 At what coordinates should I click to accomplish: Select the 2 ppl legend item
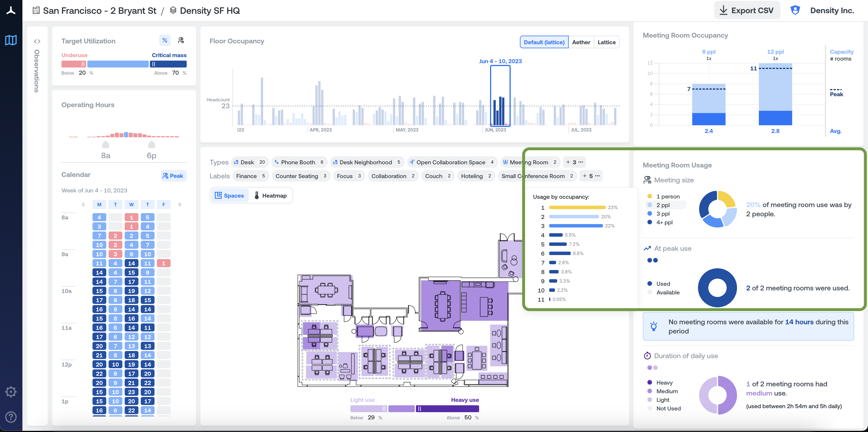click(666, 205)
